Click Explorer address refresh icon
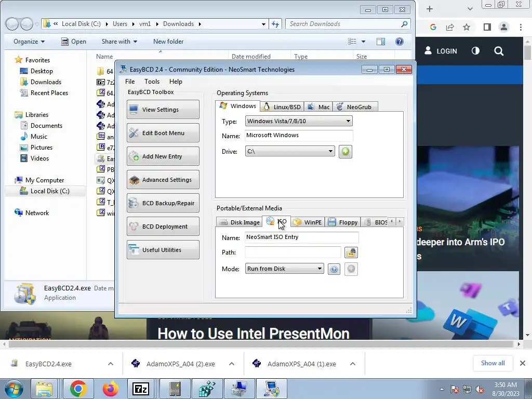The width and height of the screenshot is (532, 399). (275, 24)
